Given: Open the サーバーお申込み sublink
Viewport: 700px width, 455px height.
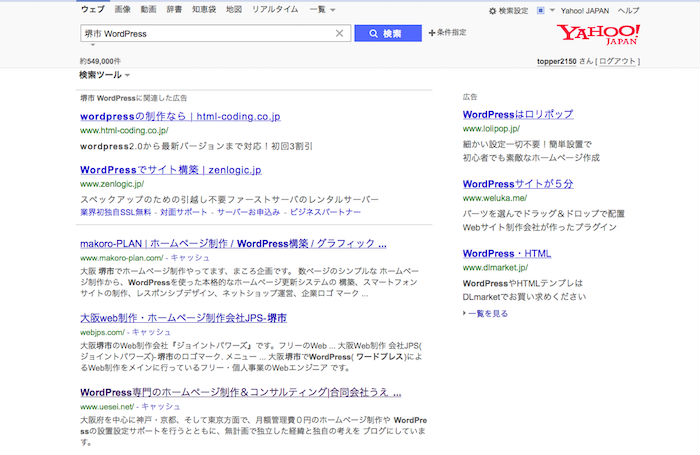Looking at the screenshot, I should (248, 212).
